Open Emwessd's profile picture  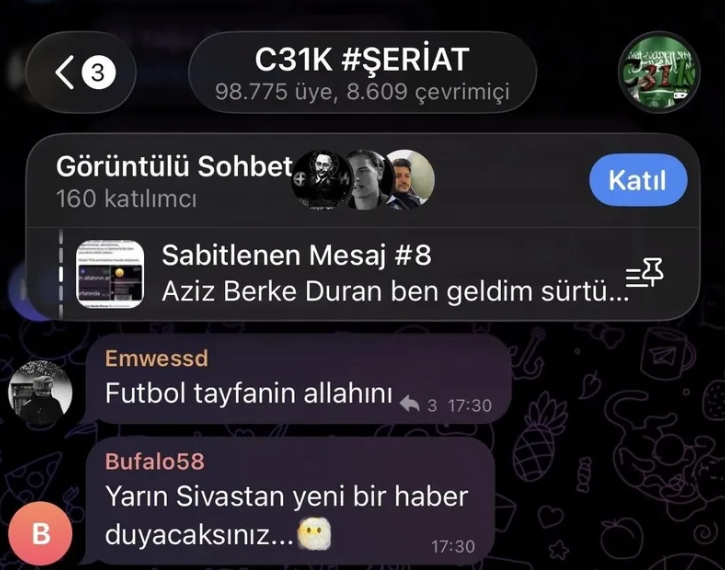tap(41, 392)
